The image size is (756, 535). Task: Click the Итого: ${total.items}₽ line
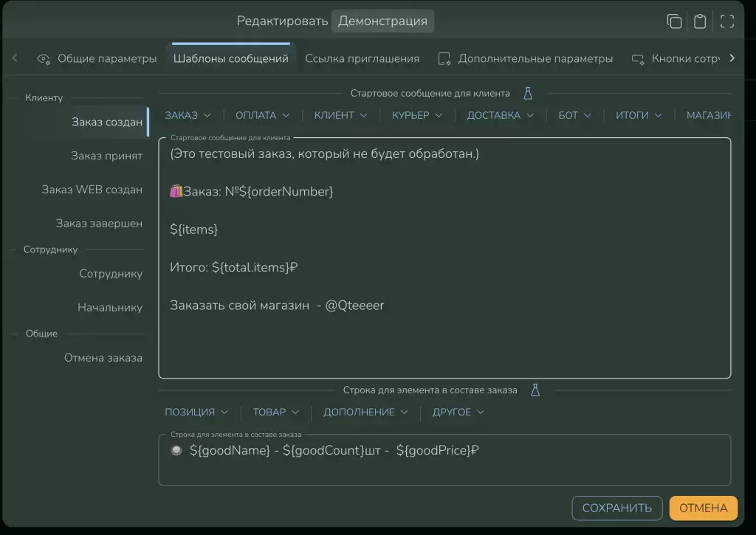(233, 267)
